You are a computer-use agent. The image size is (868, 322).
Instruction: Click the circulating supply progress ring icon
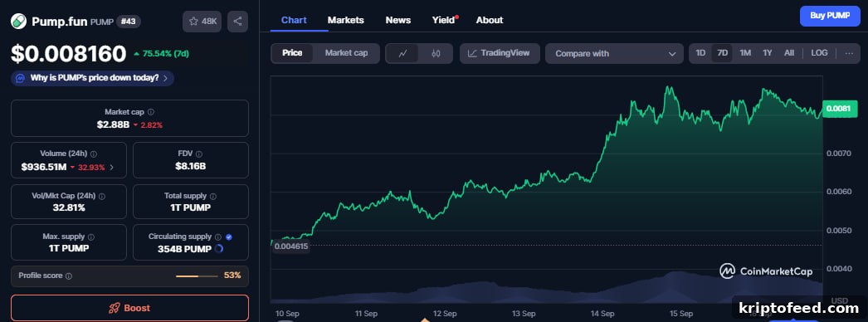(219, 249)
